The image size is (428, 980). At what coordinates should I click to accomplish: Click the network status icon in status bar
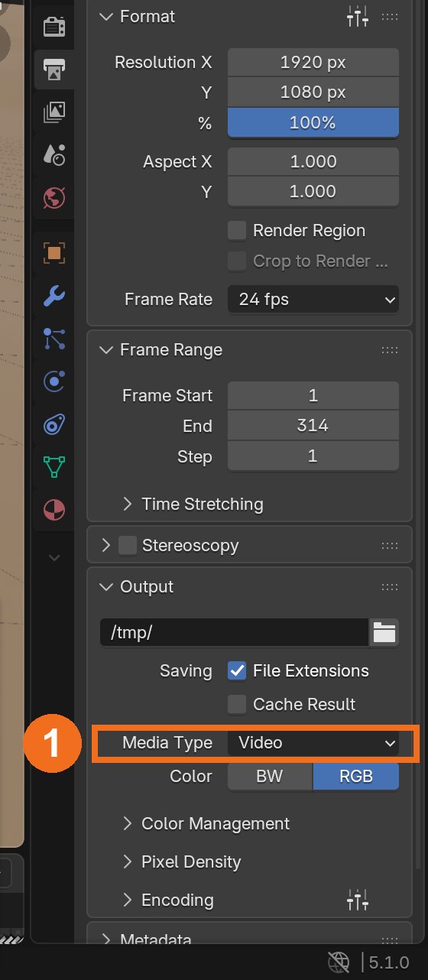click(339, 962)
